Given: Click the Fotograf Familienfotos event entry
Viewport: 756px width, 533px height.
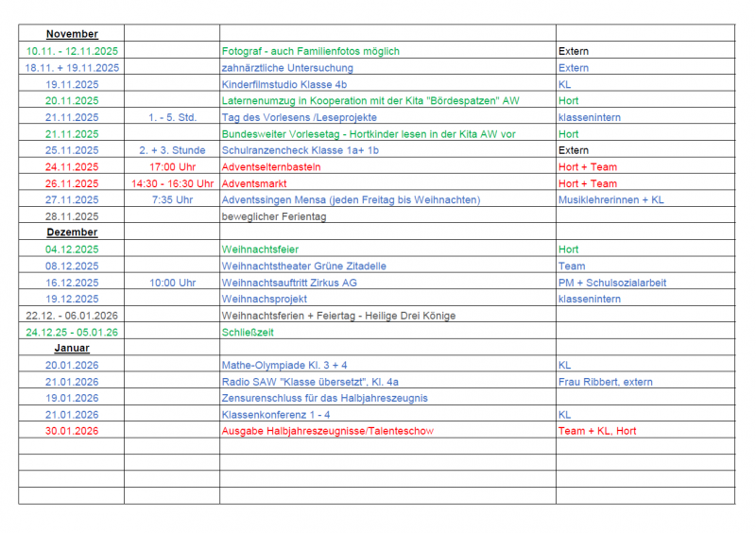Looking at the screenshot, I should pos(310,51).
